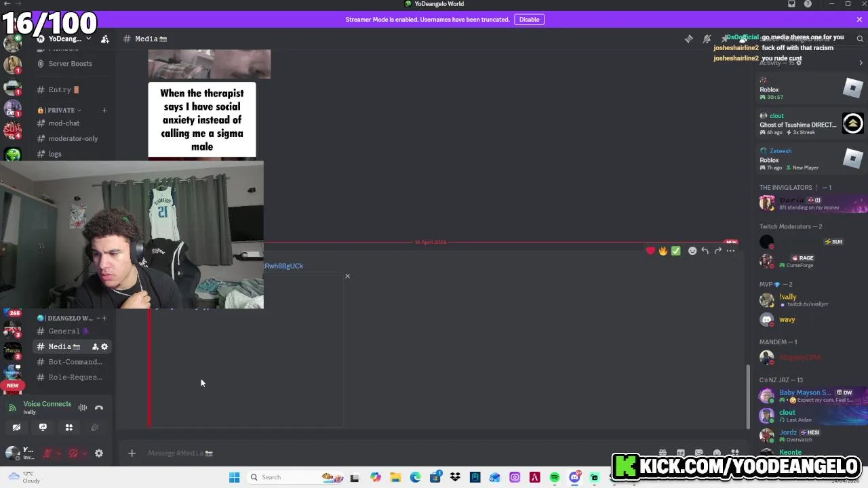Open Jordz's member profile
Viewport: 868px width, 488px height.
(x=807, y=435)
